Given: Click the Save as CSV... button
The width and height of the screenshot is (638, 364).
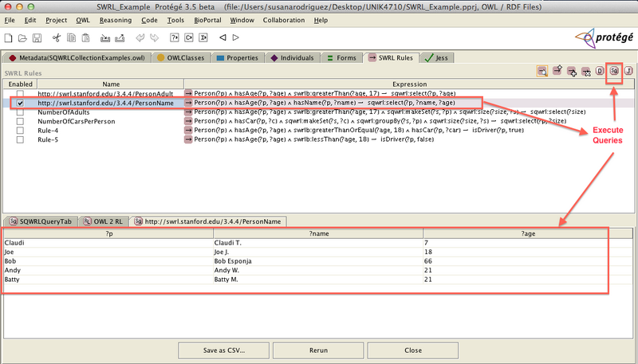Looking at the screenshot, I should coord(224,350).
